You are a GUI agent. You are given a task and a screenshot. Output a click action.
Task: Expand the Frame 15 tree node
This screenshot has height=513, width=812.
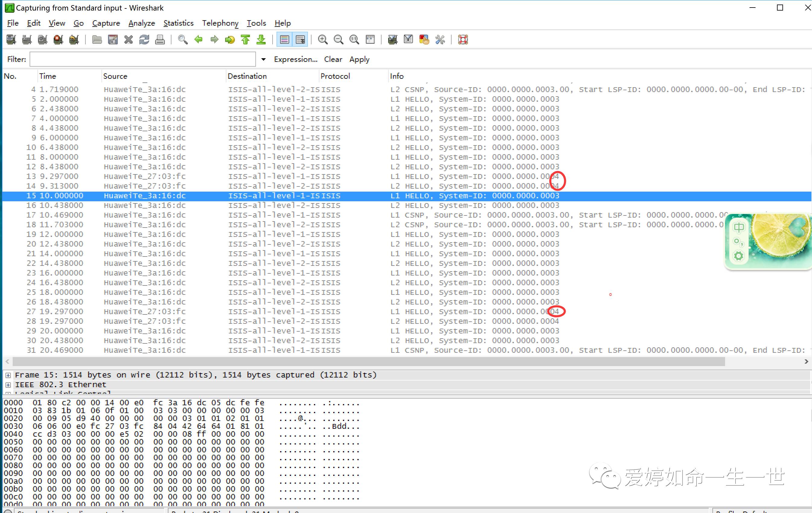pyautogui.click(x=8, y=375)
